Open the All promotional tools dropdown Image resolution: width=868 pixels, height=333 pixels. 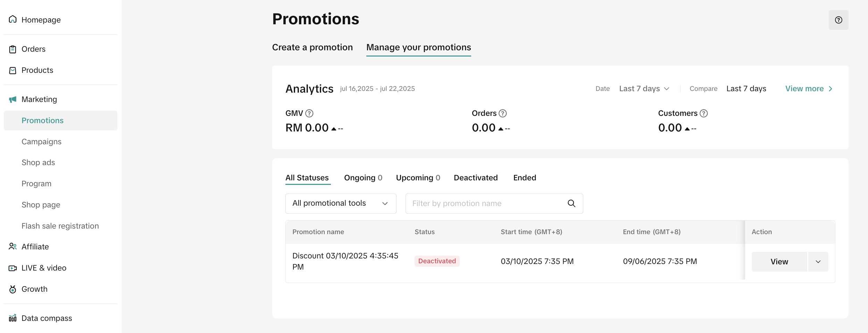tap(341, 204)
